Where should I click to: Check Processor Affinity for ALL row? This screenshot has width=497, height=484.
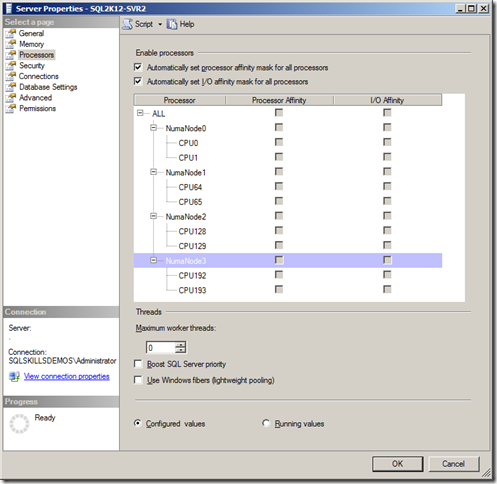279,113
